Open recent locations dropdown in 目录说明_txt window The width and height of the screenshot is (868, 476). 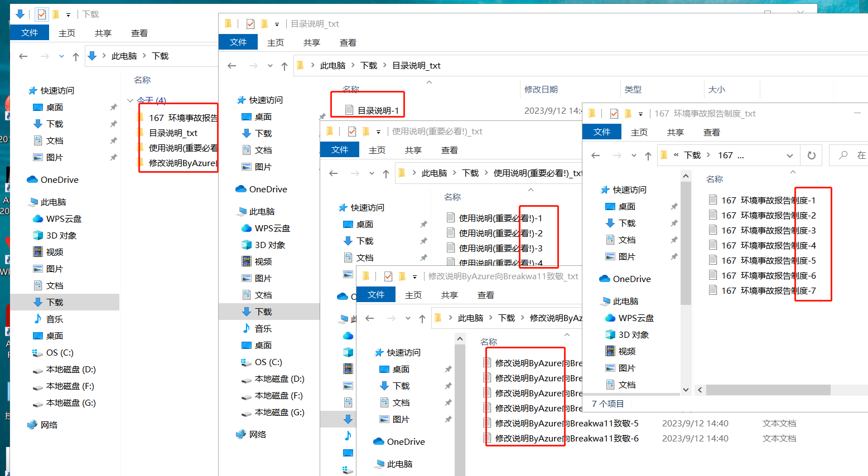tap(270, 66)
